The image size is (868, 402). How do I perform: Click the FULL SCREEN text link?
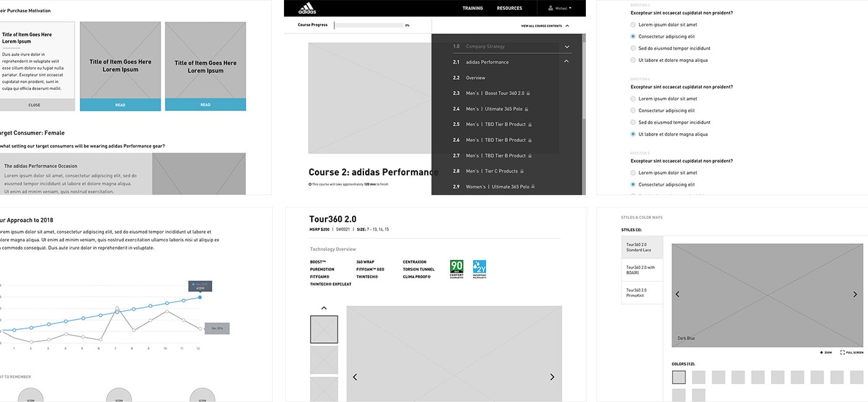click(x=854, y=352)
